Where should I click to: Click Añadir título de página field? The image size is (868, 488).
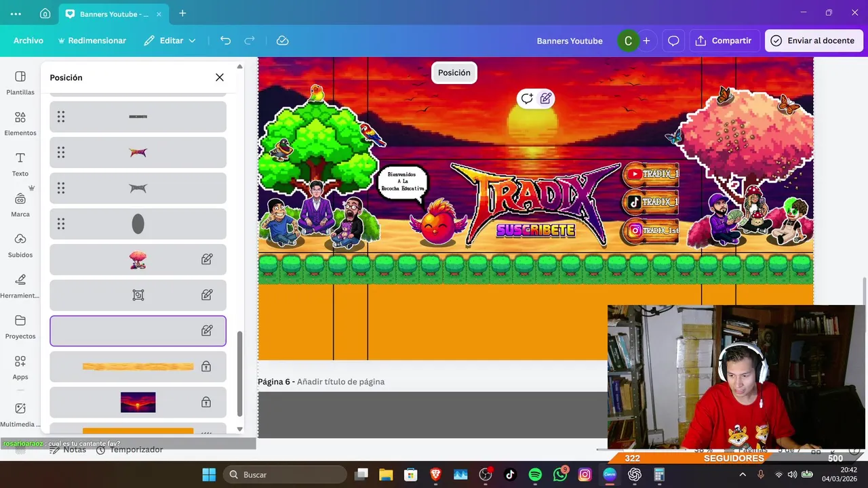pyautogui.click(x=340, y=382)
